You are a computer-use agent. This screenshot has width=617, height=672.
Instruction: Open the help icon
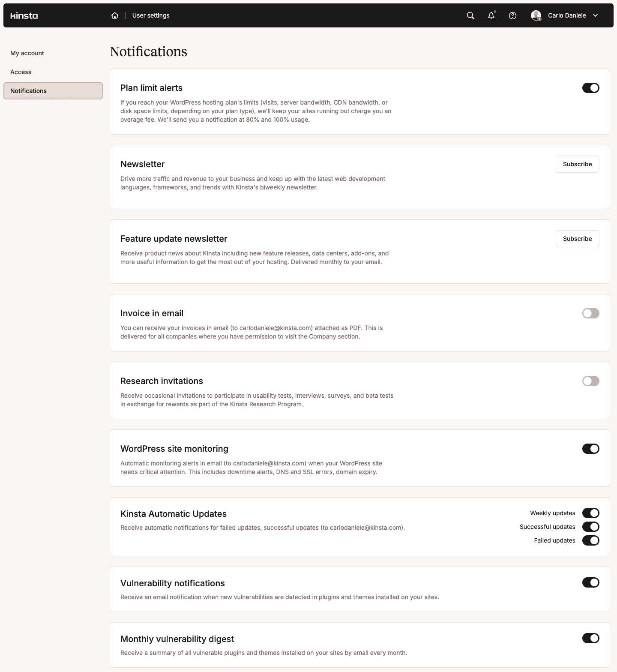tap(512, 15)
